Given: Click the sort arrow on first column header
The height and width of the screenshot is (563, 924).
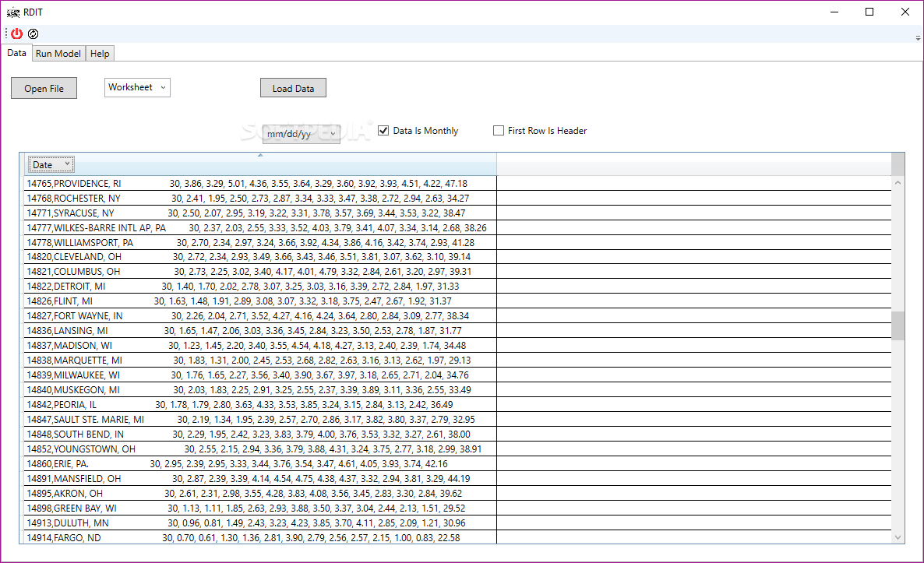Looking at the screenshot, I should (x=260, y=156).
